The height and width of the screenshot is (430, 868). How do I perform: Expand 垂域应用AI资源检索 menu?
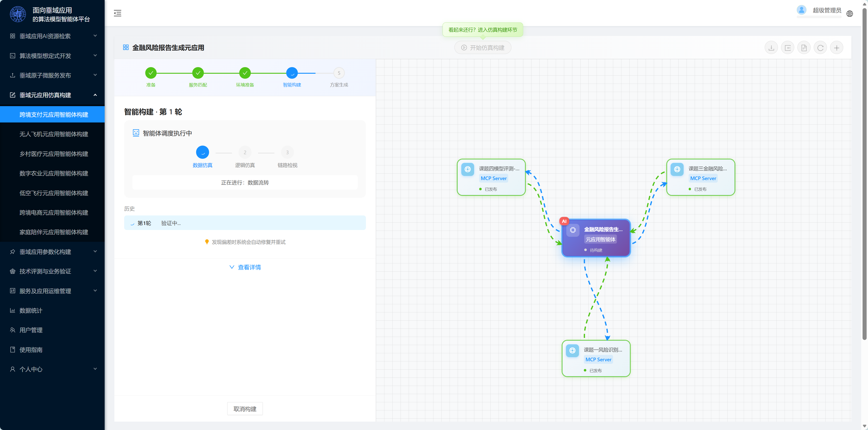point(52,36)
